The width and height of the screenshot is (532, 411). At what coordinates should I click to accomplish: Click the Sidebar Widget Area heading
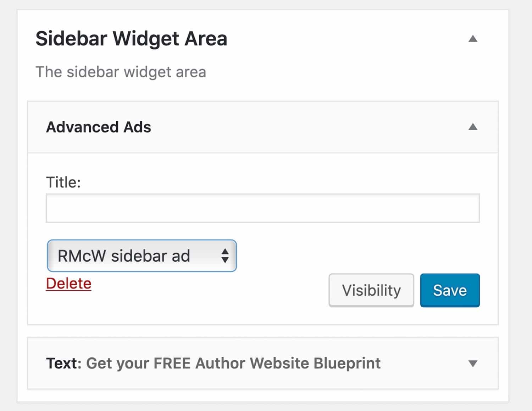pos(131,38)
